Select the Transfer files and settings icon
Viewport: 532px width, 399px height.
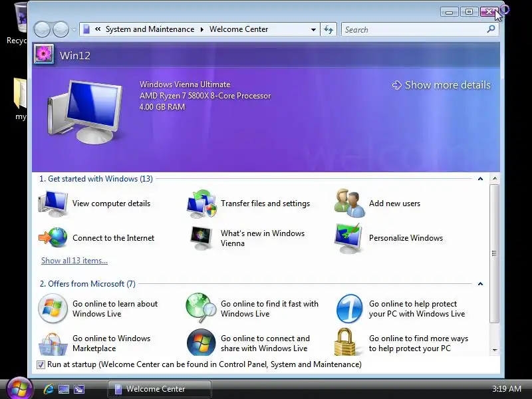[x=201, y=203]
